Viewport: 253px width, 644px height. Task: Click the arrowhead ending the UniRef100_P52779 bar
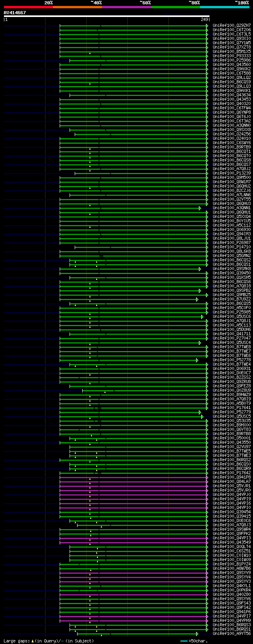tap(200, 412)
